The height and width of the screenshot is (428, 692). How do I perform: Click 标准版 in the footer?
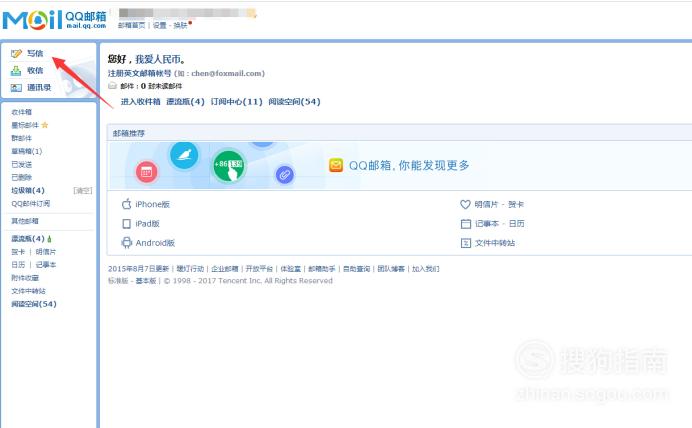[118, 281]
